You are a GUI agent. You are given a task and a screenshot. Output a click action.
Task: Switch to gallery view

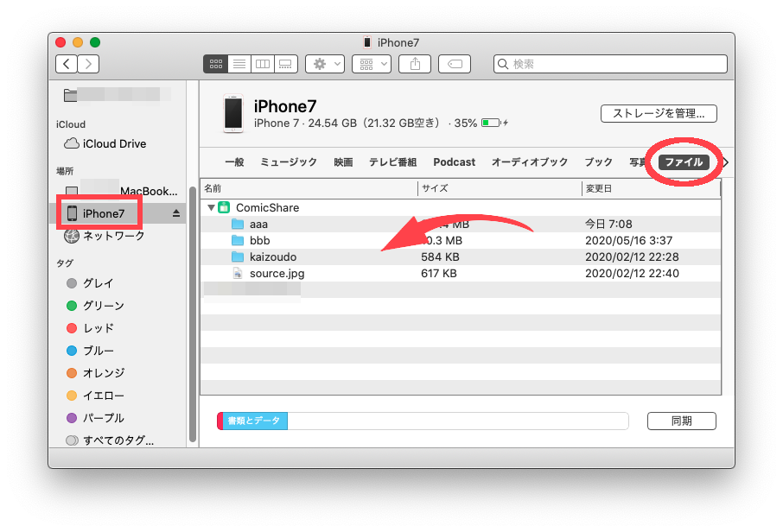(x=286, y=64)
